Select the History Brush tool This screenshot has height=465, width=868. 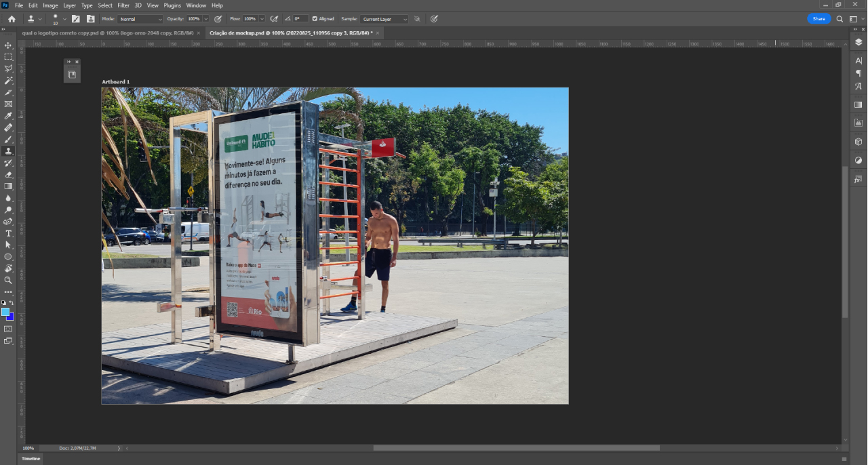click(8, 163)
